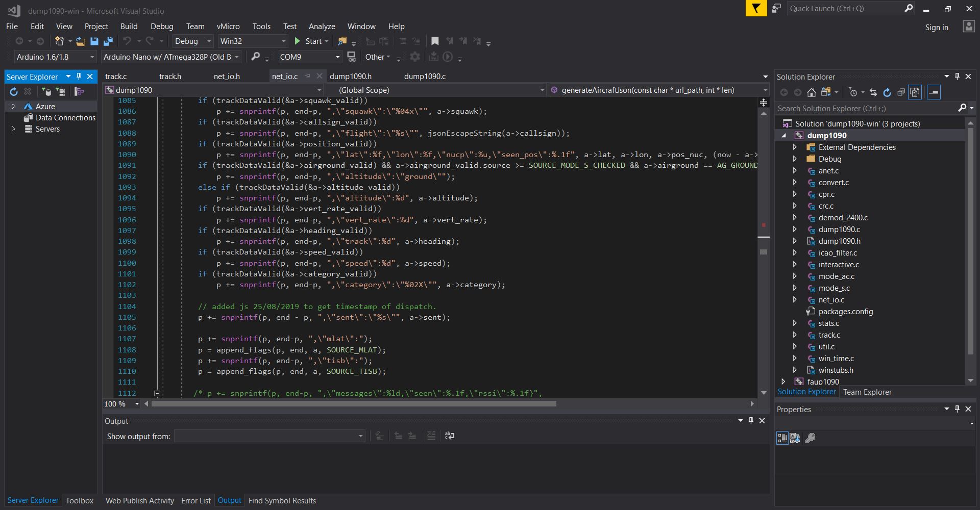This screenshot has height=510, width=980.
Task: Open the Win32 platform dropdown
Action: coord(253,41)
